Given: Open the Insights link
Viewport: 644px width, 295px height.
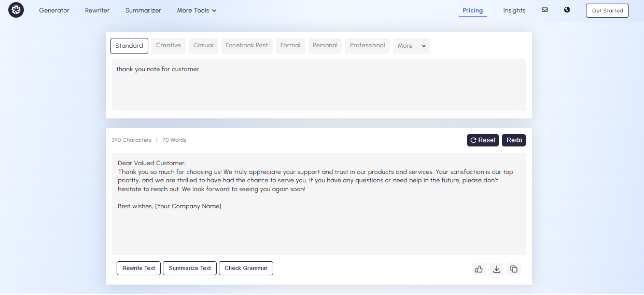Looking at the screenshot, I should [x=514, y=10].
